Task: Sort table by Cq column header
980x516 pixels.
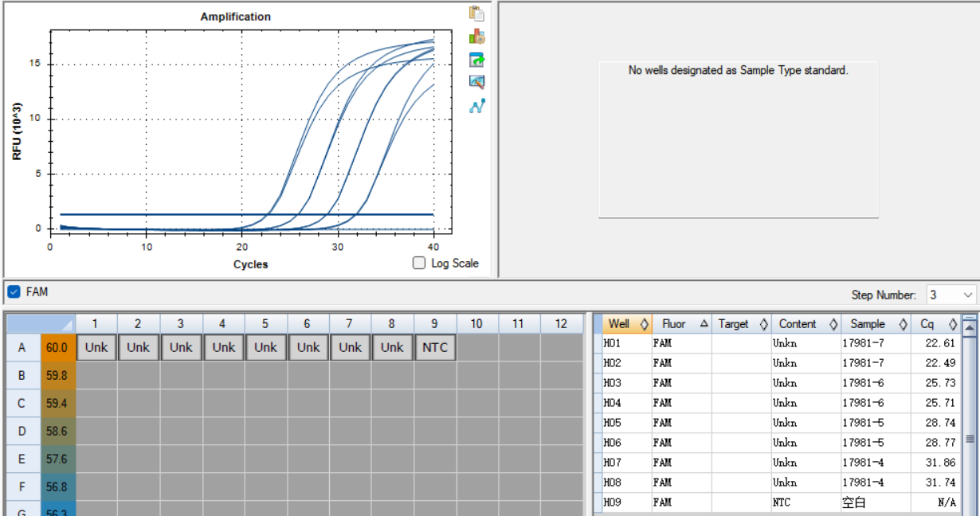Action: click(x=935, y=324)
